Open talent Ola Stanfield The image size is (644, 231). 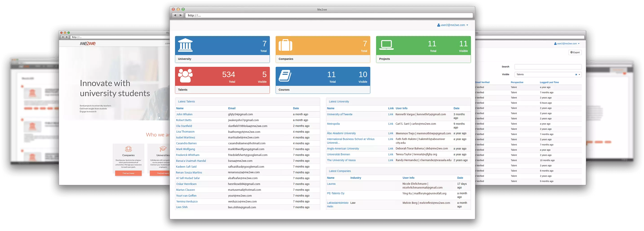[184, 126]
